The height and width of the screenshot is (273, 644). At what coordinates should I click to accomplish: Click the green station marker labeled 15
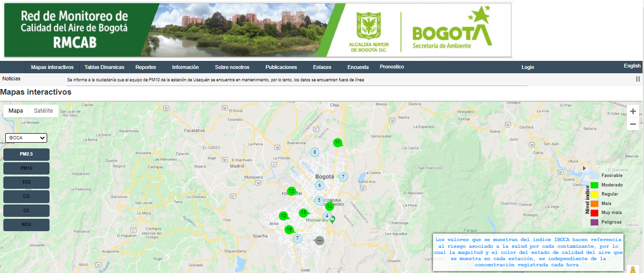(289, 230)
